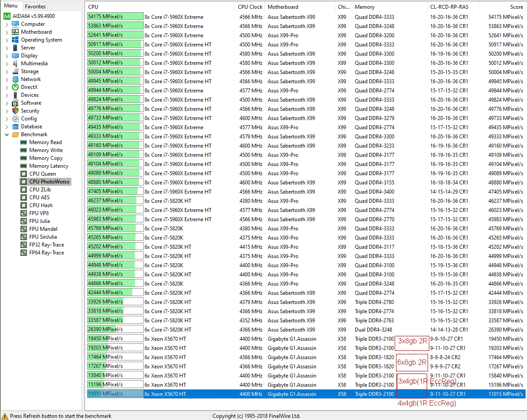Image resolution: width=527 pixels, height=420 pixels.
Task: Click the Config node icon
Action: click(x=15, y=119)
